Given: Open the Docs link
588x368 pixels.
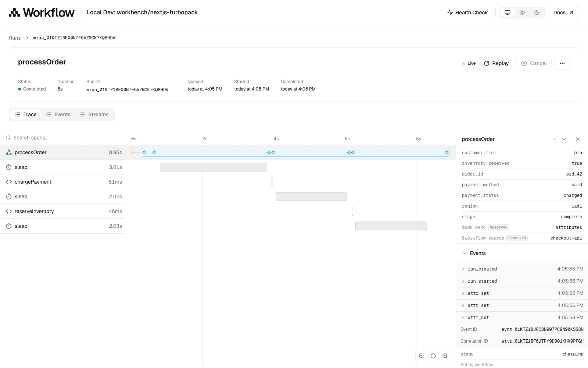Looking at the screenshot, I should [564, 13].
